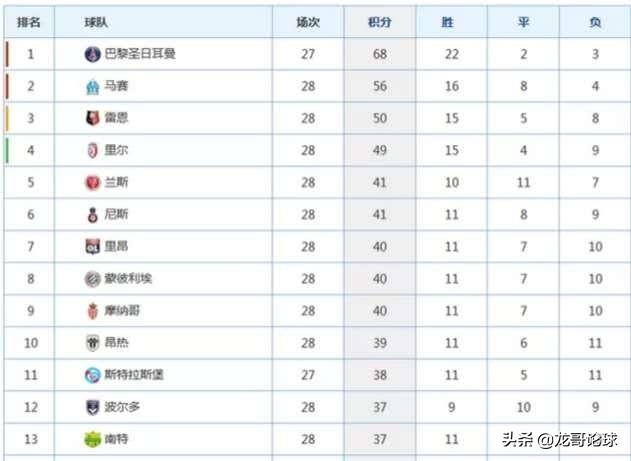Click the Strasbourg club crest icon

pos(93,375)
